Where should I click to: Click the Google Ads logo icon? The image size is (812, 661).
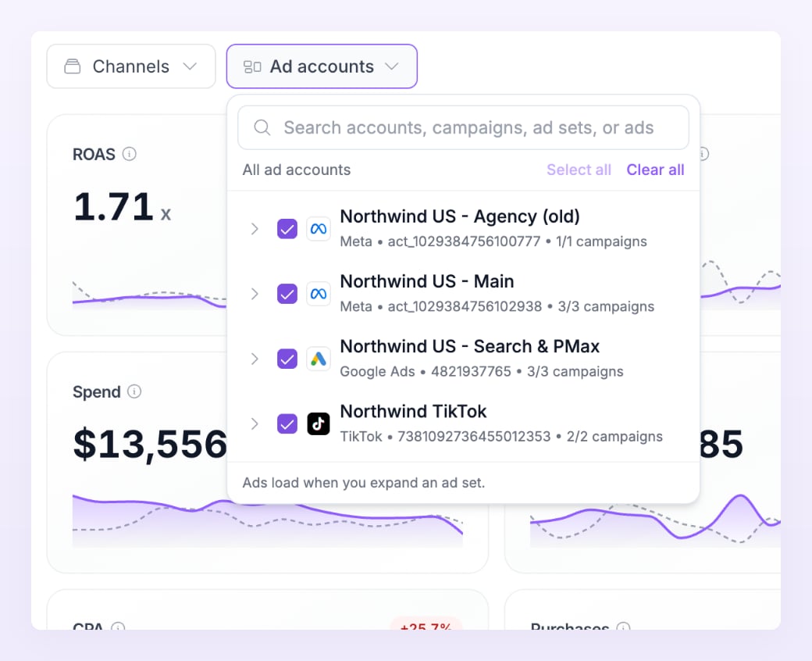click(319, 359)
